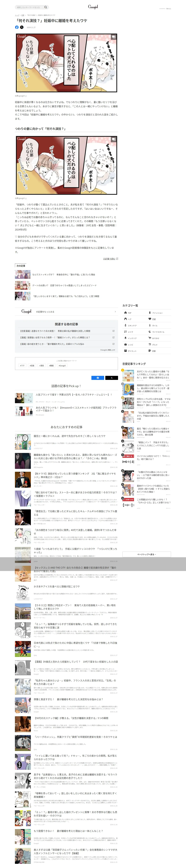Expand Googirl の記事をもっとみる chevron

click(115, 312)
